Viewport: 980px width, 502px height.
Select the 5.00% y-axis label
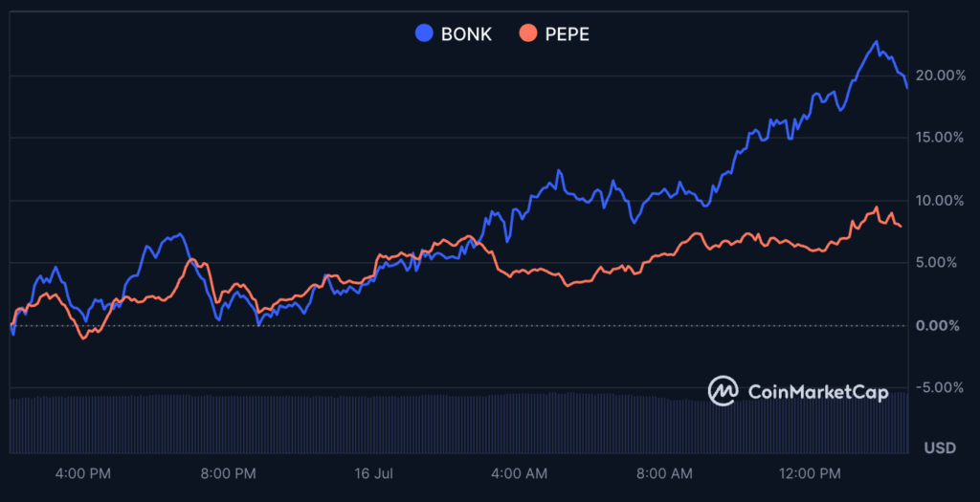tap(942, 263)
